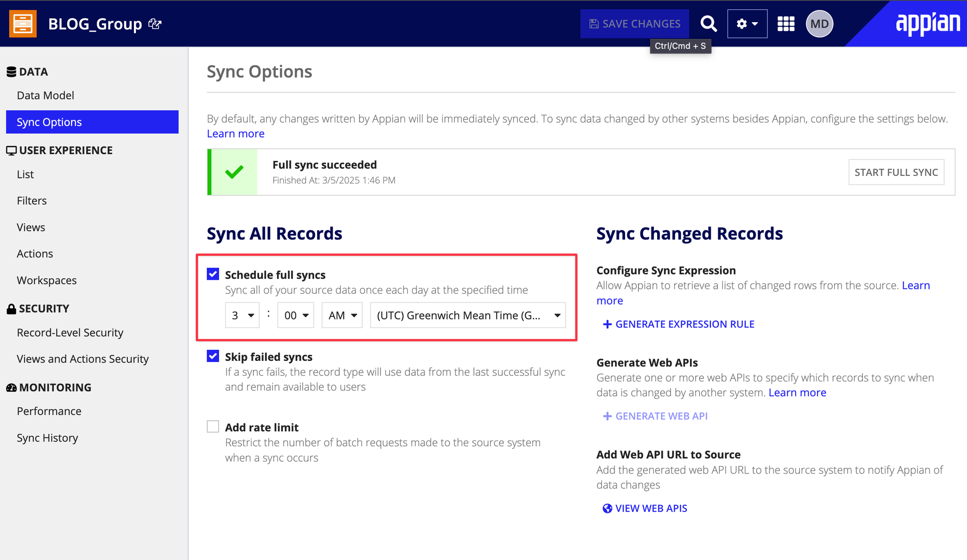Toggle the Skip failed syncs checkbox

point(213,357)
